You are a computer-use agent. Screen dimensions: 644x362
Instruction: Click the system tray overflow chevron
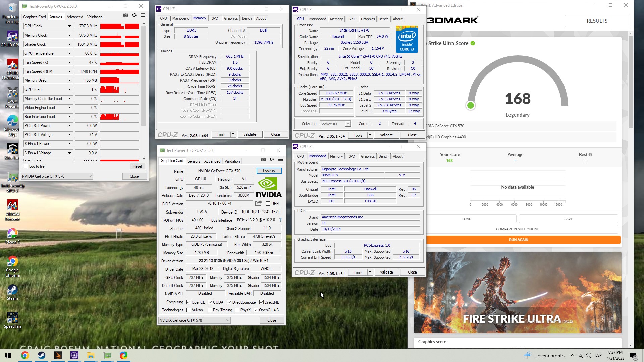(572, 355)
